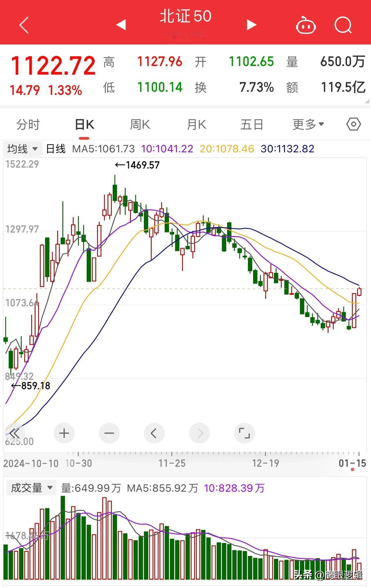Viewport: 371px width, 588px height.
Task: Tap the current price 1122.72
Action: pyautogui.click(x=53, y=65)
